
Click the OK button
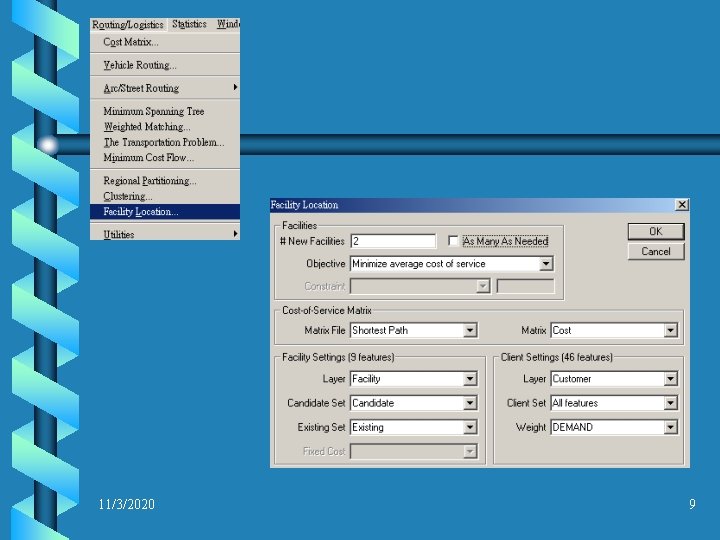[x=656, y=231]
